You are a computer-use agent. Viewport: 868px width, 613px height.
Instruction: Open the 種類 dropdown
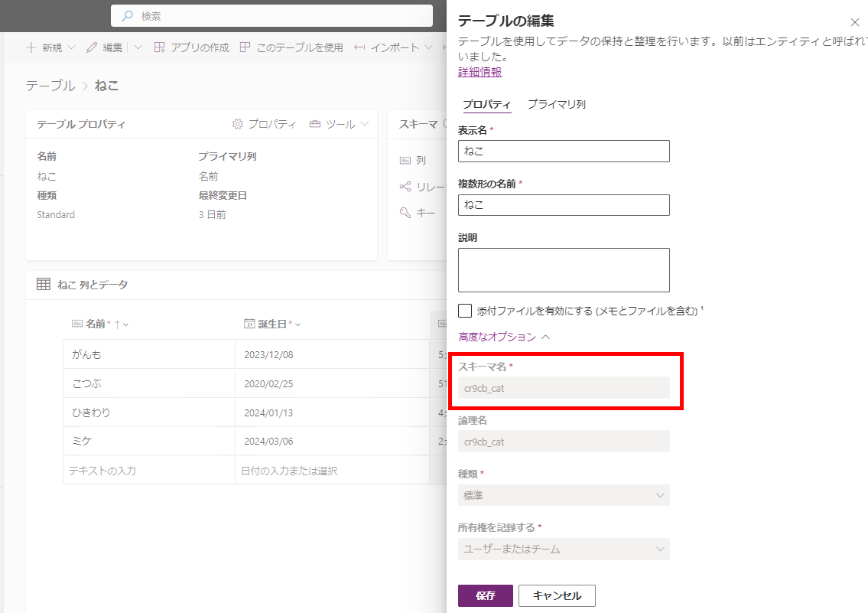coord(564,495)
